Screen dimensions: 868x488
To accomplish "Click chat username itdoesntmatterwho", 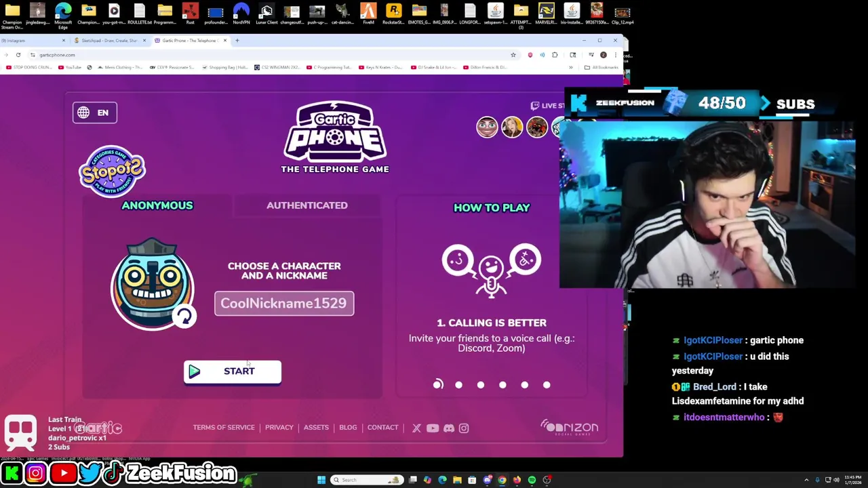I will click(x=724, y=417).
